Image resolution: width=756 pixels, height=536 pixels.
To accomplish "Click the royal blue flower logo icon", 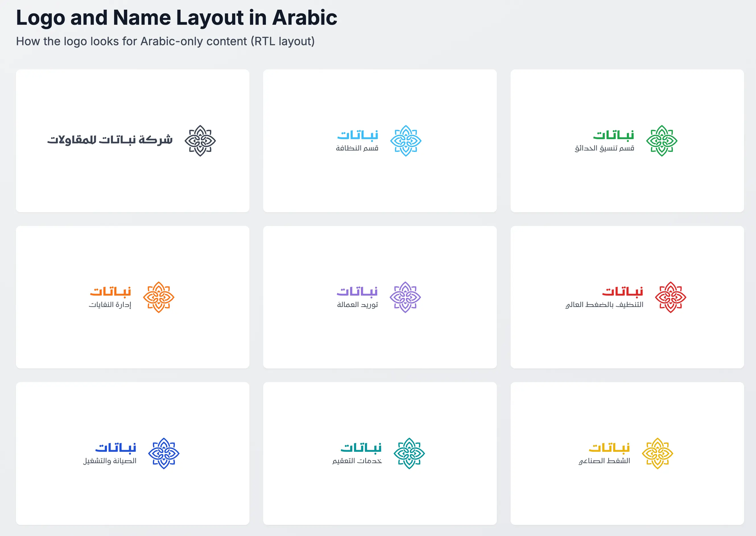I will click(163, 453).
